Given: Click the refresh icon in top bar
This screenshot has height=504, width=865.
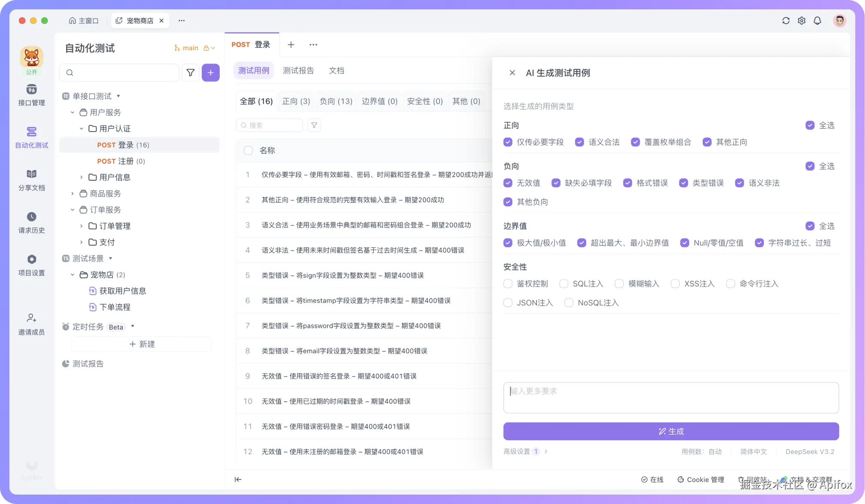Looking at the screenshot, I should [785, 21].
